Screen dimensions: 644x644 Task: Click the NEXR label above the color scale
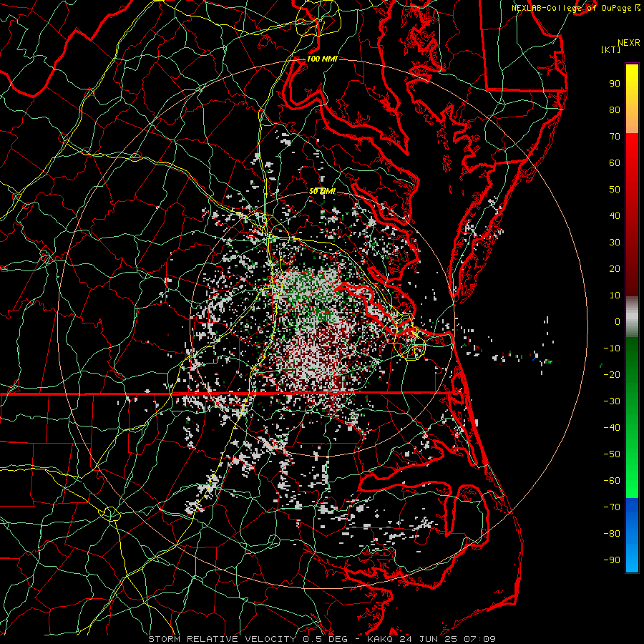628,43
